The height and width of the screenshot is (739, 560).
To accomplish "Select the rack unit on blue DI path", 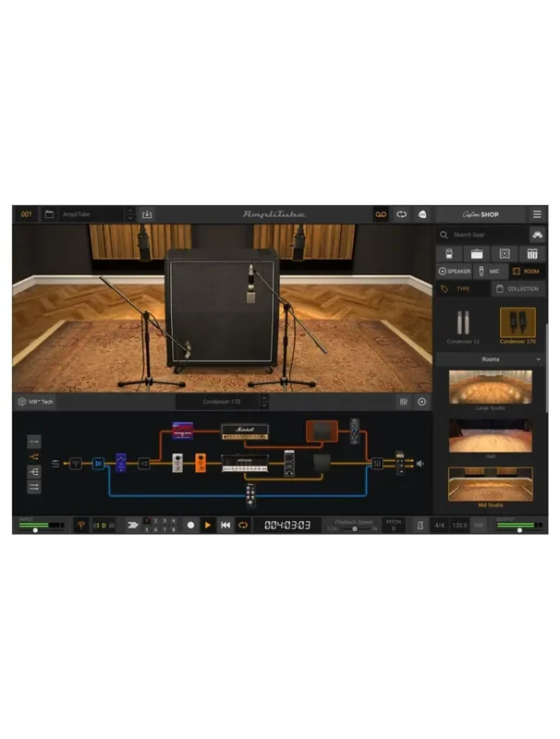I will pos(250,495).
